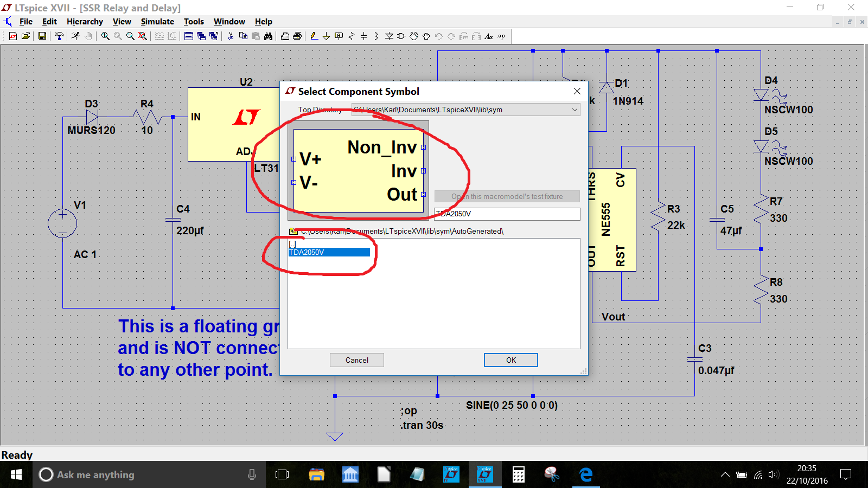Click OK in Select Component Symbol dialog
Screen dimensions: 868x488
[511, 360]
